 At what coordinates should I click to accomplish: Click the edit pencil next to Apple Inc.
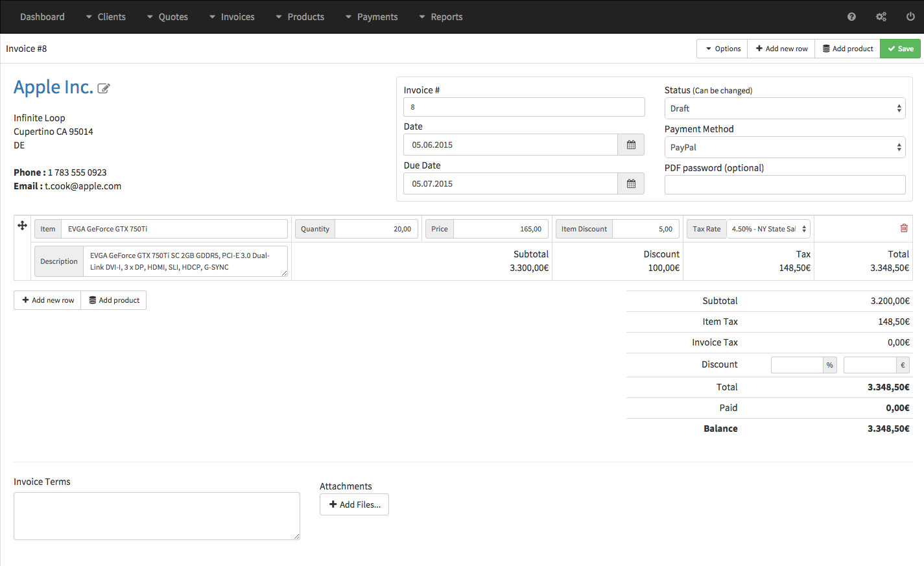click(x=104, y=88)
